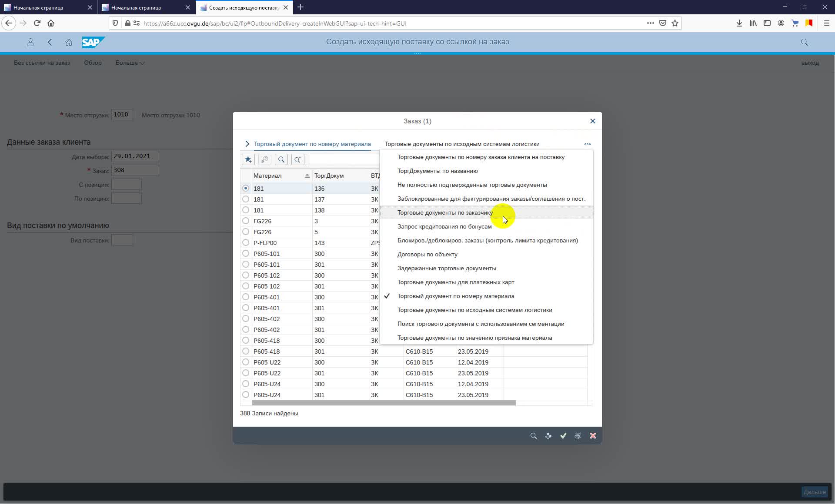Open the user profile icon in SAP header
835x504 pixels.
pyautogui.click(x=30, y=42)
